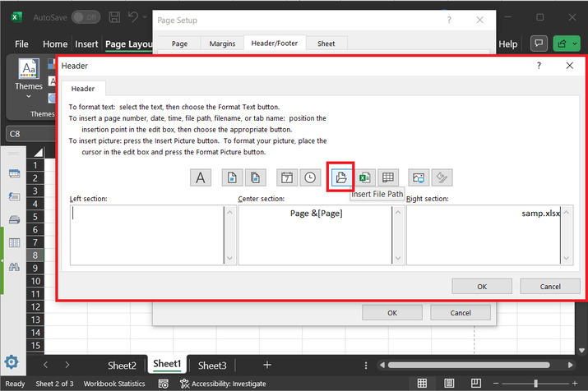Open the Quick Access undo dropdown arrow

tap(145, 17)
